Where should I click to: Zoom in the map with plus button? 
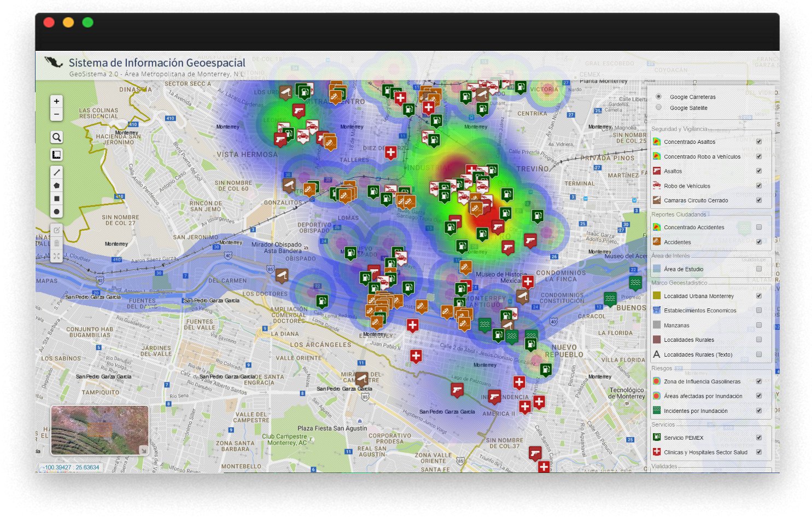pos(56,101)
